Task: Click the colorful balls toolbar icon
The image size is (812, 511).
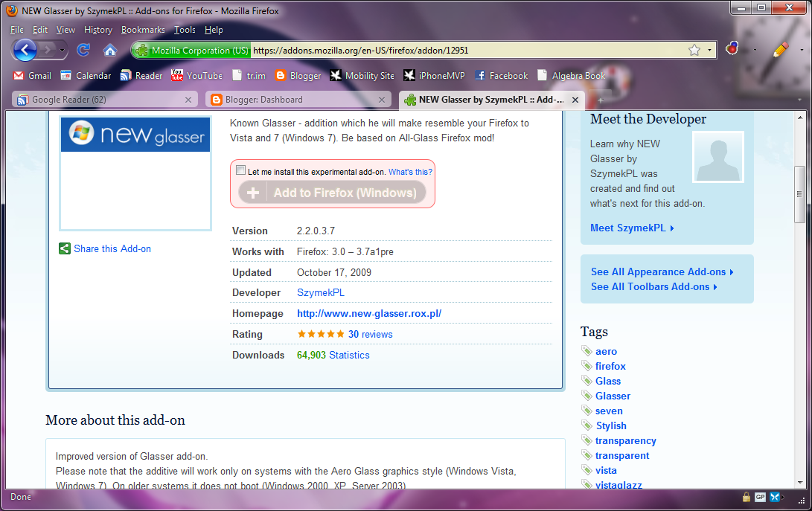Action: (732, 48)
